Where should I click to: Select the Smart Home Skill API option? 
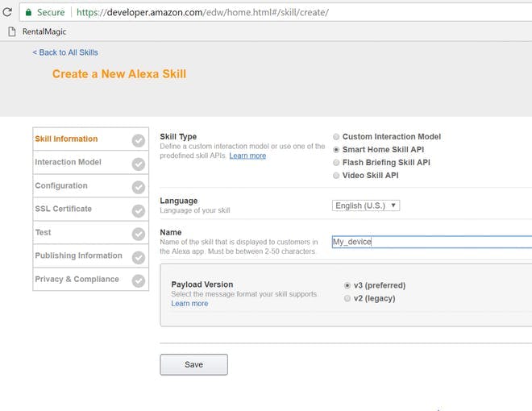pos(336,150)
